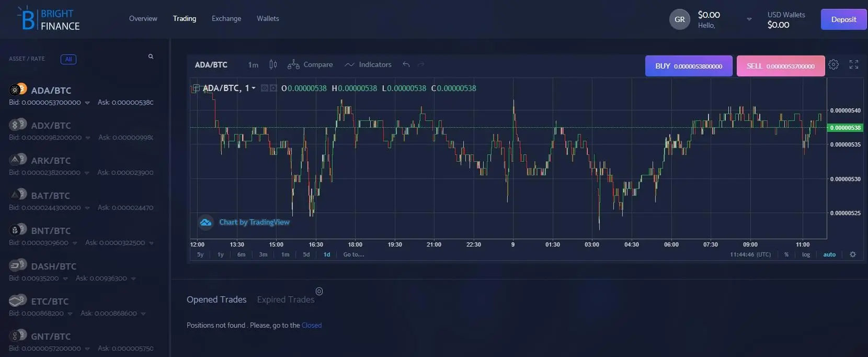Click the 11:44:46 (UTC) clock
The height and width of the screenshot is (357, 868).
(750, 254)
